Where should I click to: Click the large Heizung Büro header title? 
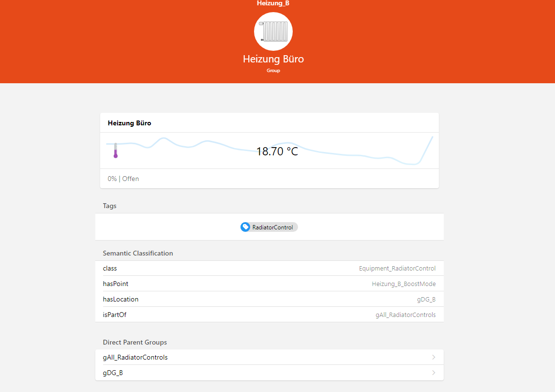click(x=273, y=59)
